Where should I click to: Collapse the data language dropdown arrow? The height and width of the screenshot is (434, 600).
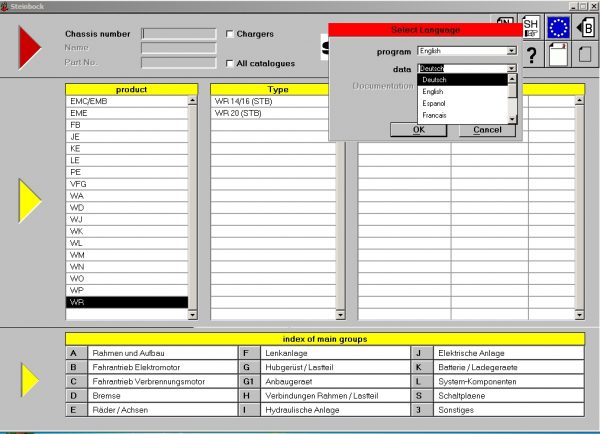coord(512,69)
